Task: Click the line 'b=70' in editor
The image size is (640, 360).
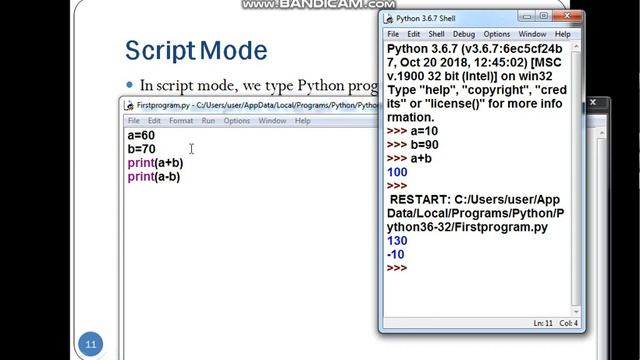Action: click(x=141, y=149)
